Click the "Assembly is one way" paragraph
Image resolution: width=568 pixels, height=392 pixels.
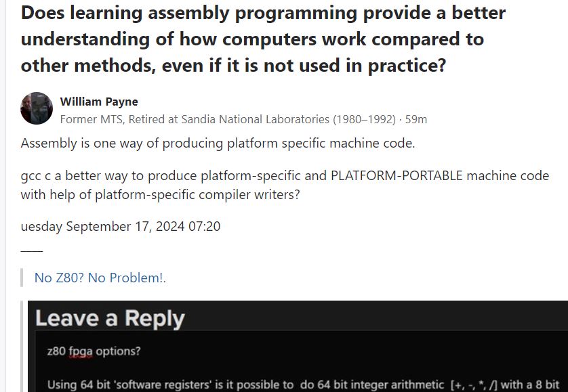218,143
